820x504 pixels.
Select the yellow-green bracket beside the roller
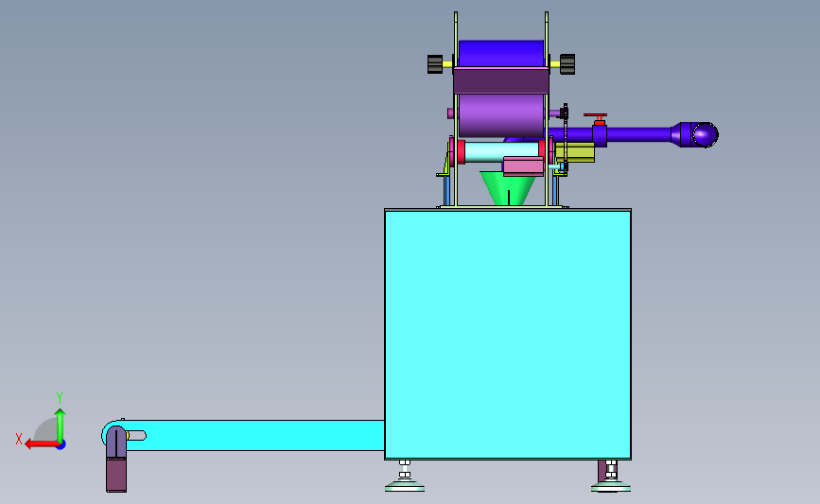(575, 152)
